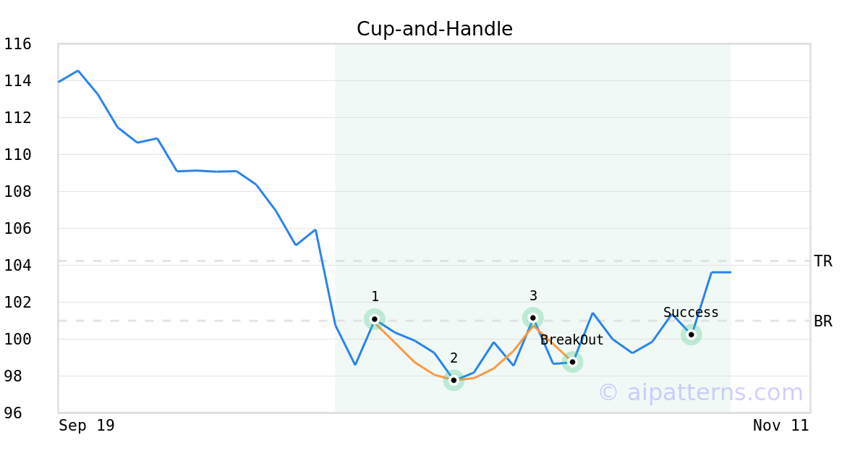The width and height of the screenshot is (868, 456).
Task: Click the BR level label
Action: click(x=823, y=321)
